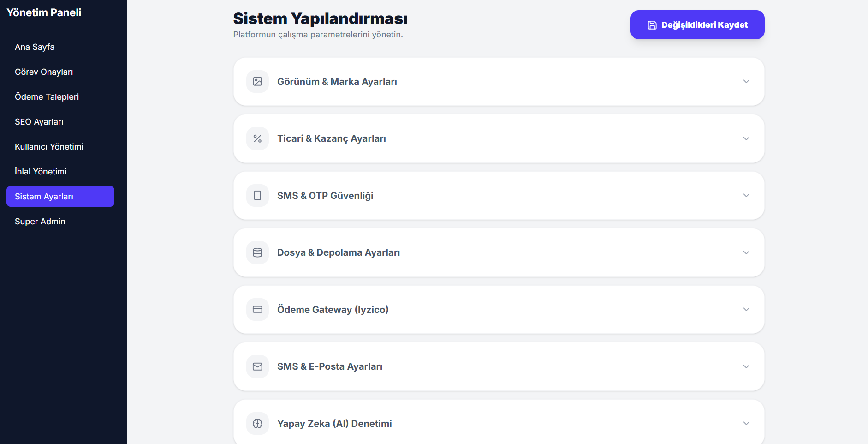Expand the Görünüm & Marka Ayarları chevron

746,82
